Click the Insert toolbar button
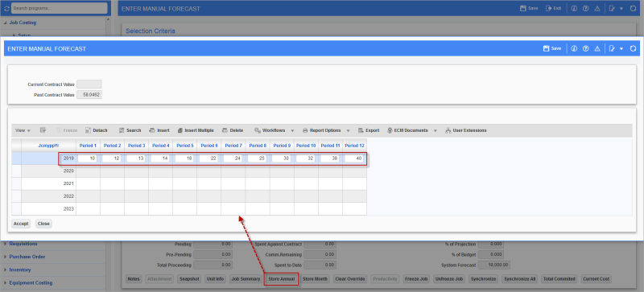 click(x=159, y=130)
